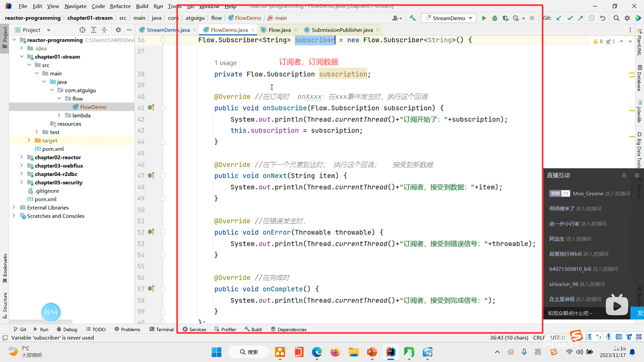Open the Problems tool window
The image size is (644, 362).
(x=127, y=329)
